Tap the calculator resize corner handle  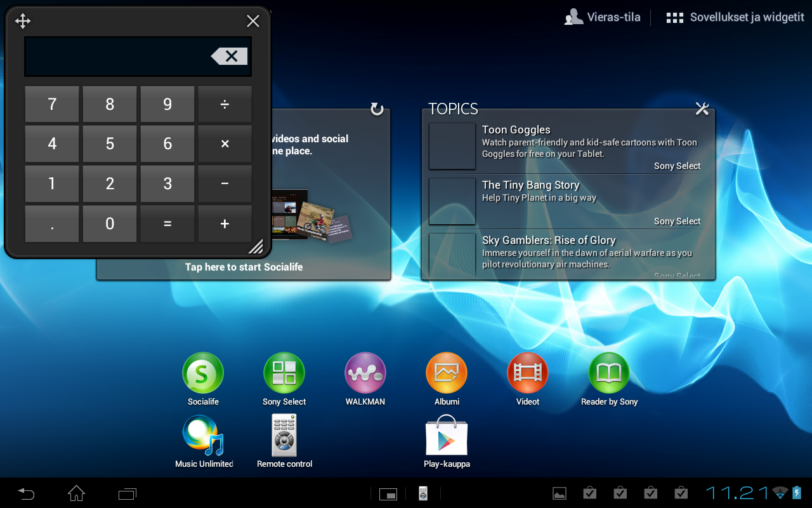256,246
